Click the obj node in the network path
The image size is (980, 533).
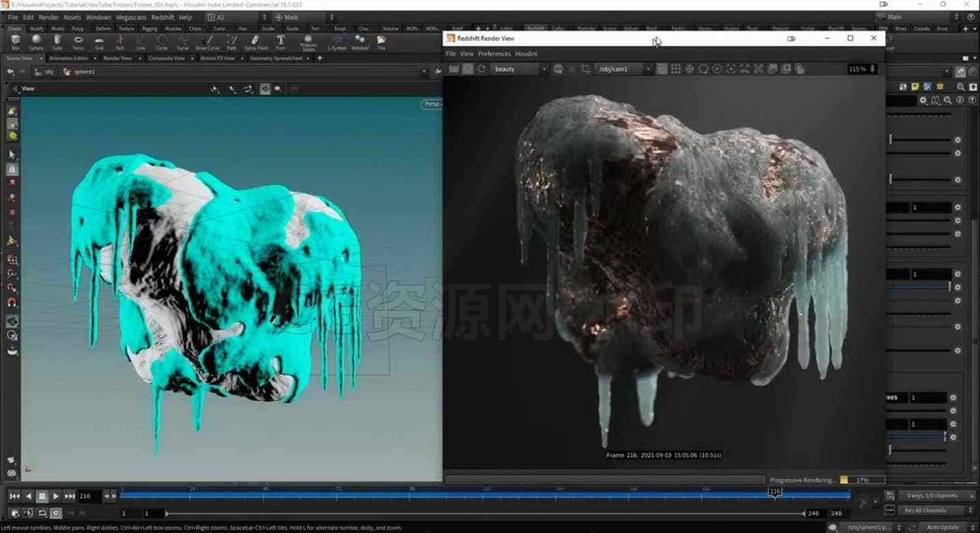point(45,72)
